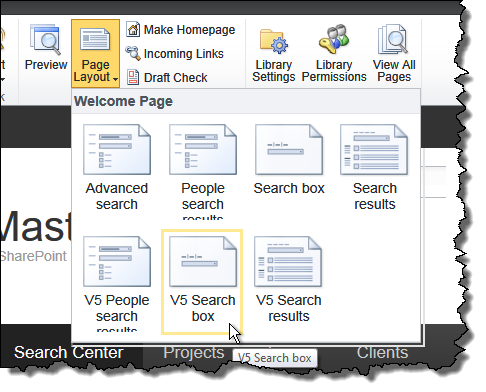Choose the People search results layout
The height and width of the screenshot is (392, 486).
click(x=203, y=171)
